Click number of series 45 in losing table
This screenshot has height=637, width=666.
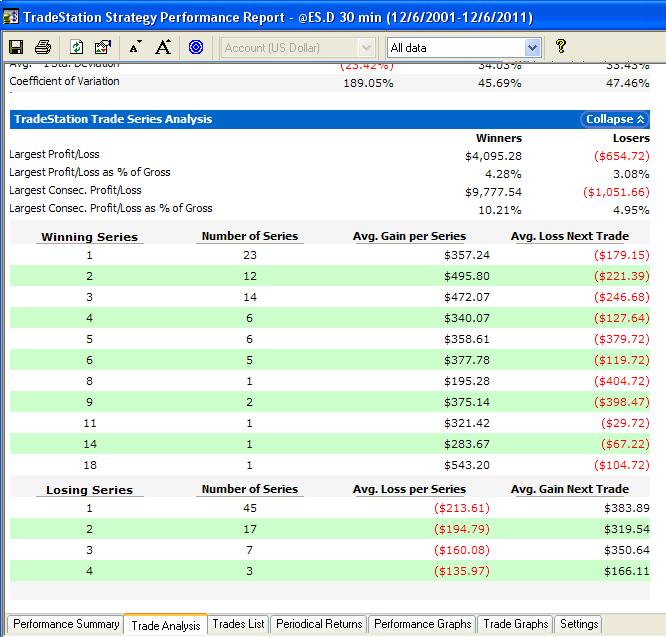250,508
